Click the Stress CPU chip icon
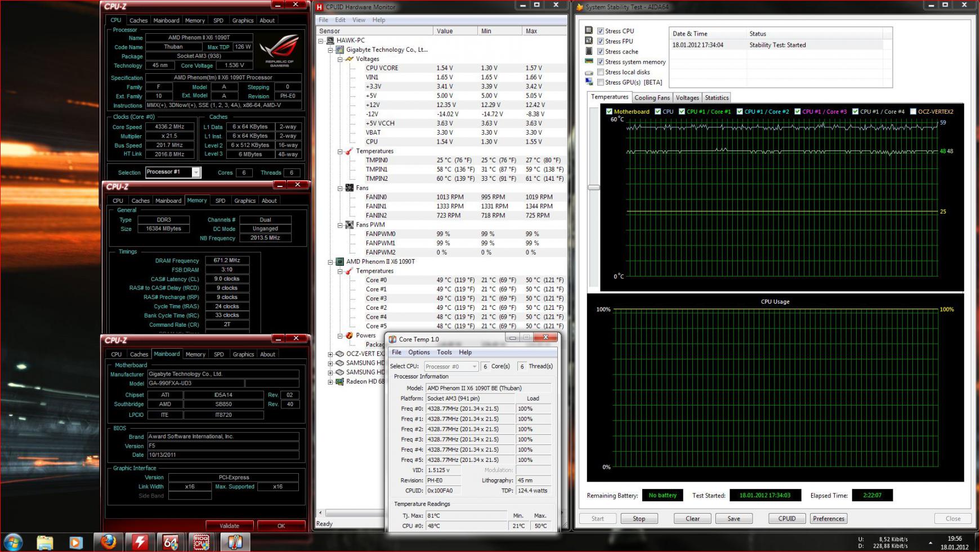 click(x=589, y=30)
